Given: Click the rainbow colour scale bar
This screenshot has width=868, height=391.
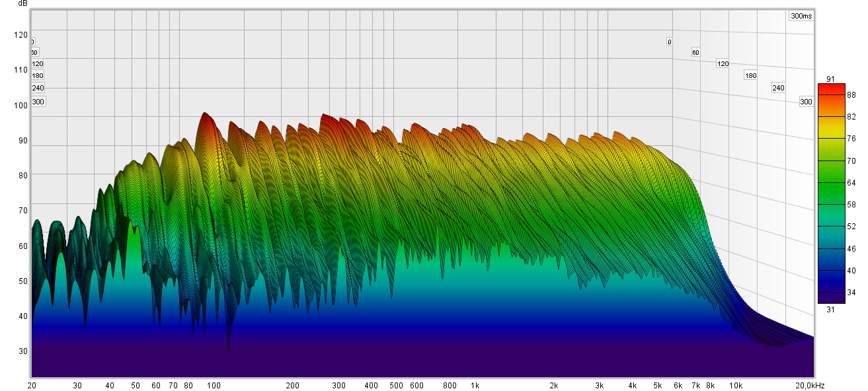Looking at the screenshot, I should (832, 193).
